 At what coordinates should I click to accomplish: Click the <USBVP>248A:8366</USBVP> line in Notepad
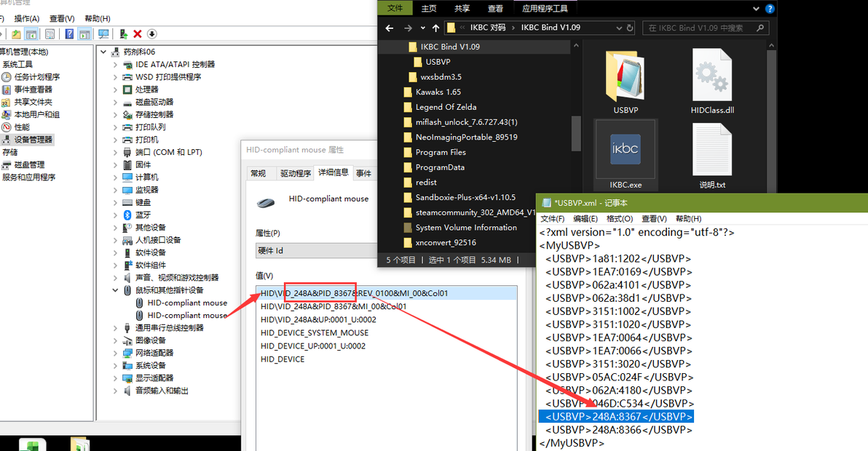click(618, 430)
